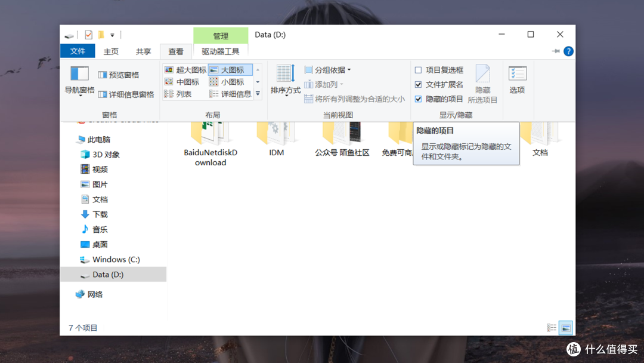Open Customize Quick Access Toolbar dropdown
Image resolution: width=644 pixels, height=363 pixels.
point(112,35)
